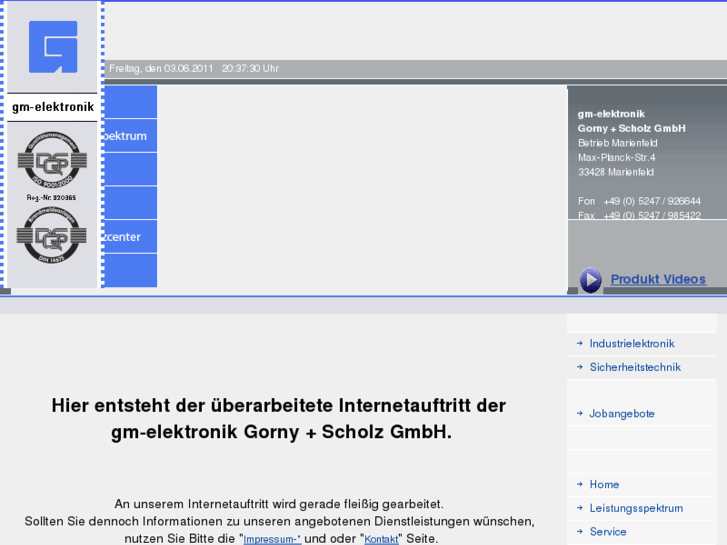
Task: Click the 'Max-Planck-Str.4' address line
Action: (616, 158)
